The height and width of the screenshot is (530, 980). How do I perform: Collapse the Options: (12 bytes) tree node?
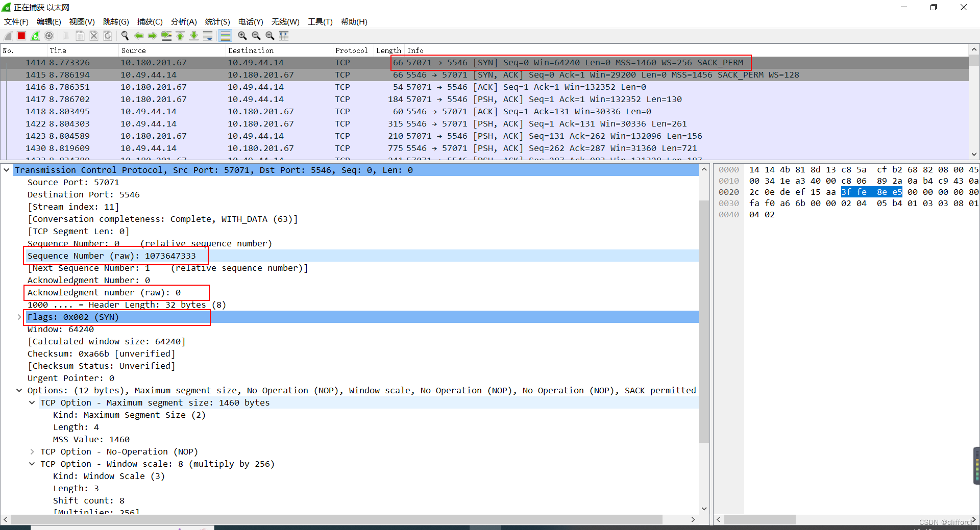tap(19, 391)
